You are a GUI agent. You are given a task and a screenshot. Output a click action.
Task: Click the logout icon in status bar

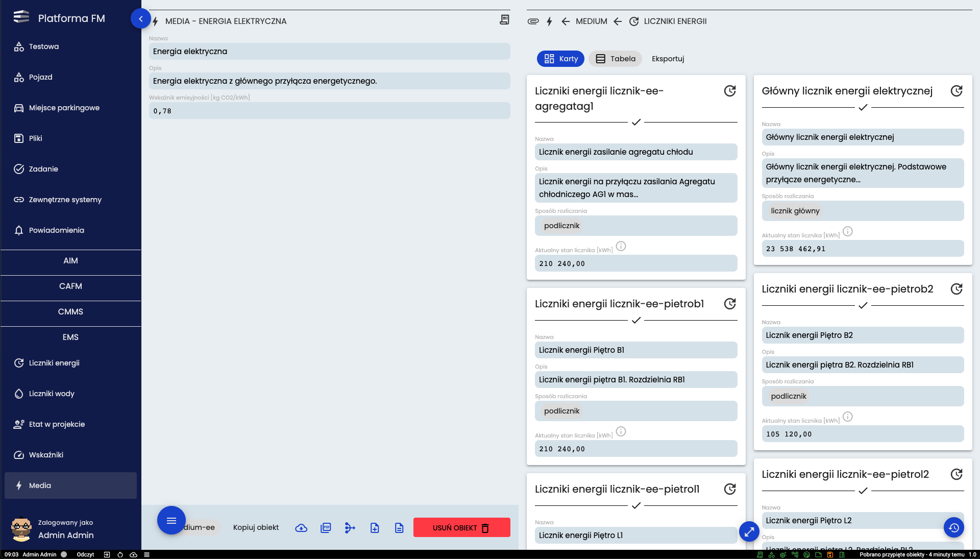[x=107, y=554]
